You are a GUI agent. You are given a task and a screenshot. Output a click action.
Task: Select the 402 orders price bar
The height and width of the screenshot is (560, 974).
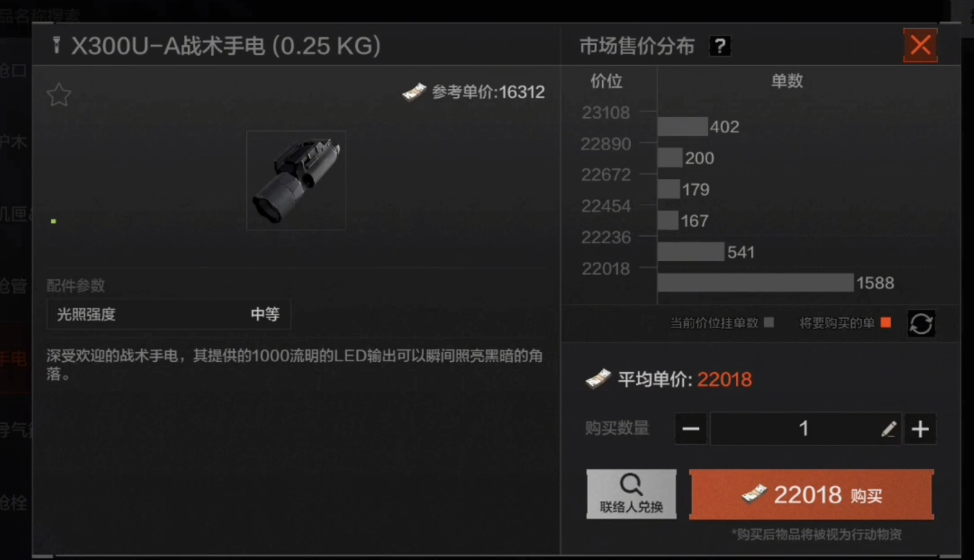pos(682,127)
